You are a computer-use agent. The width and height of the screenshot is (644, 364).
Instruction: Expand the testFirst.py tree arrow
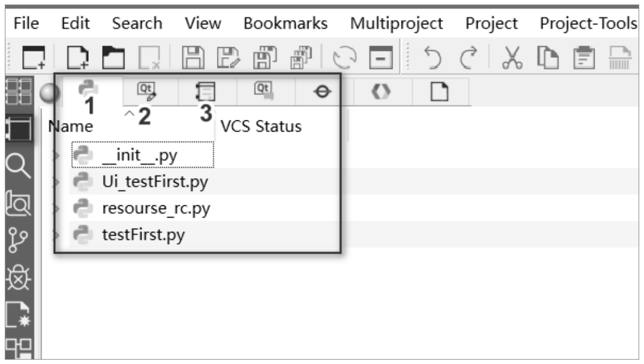[x=57, y=235]
